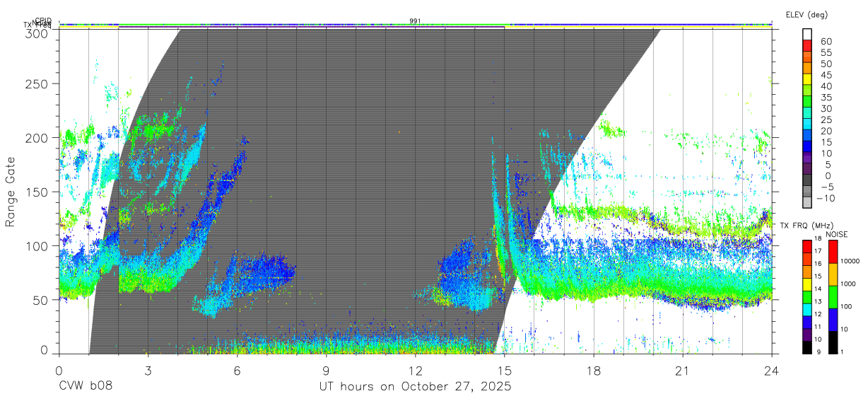
Task: Pick the black swatch in the NOISE color bar
Action: click(x=833, y=342)
